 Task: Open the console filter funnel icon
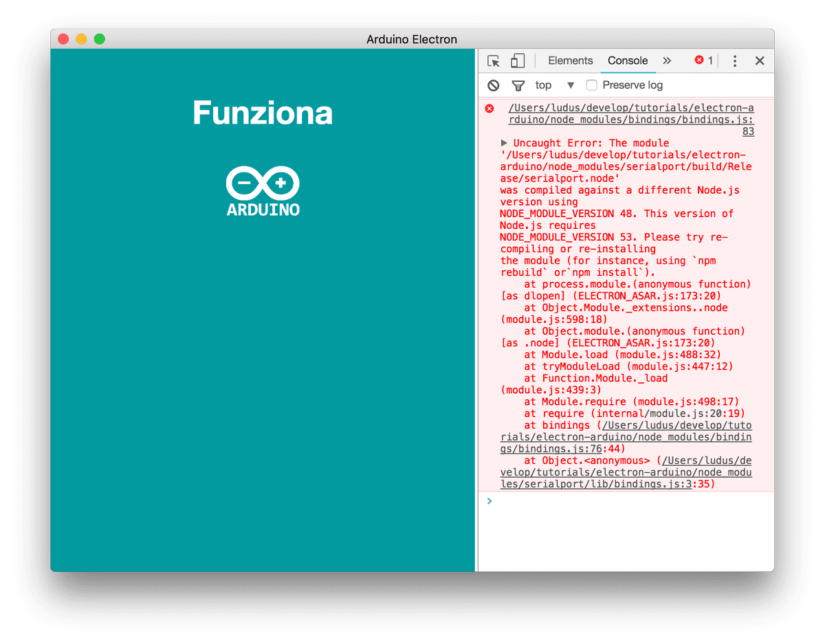coord(518,85)
